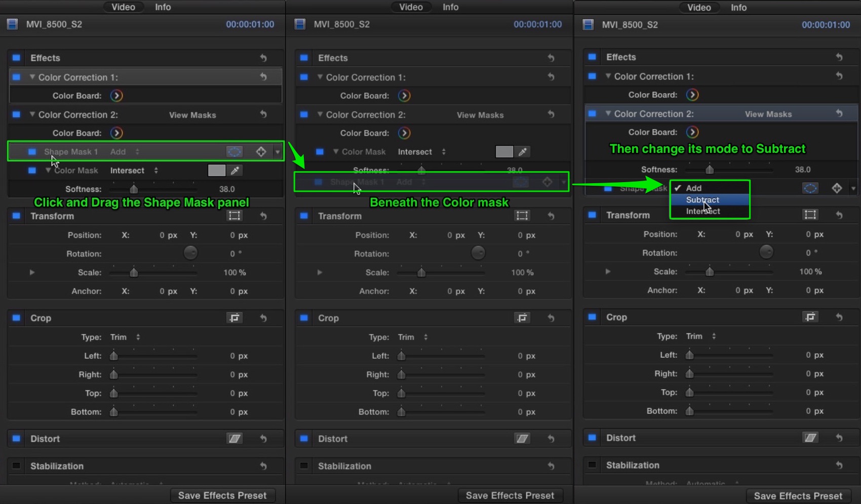This screenshot has width=861, height=504.
Task: Click Softness slider handle in left panel
Action: 134,189
